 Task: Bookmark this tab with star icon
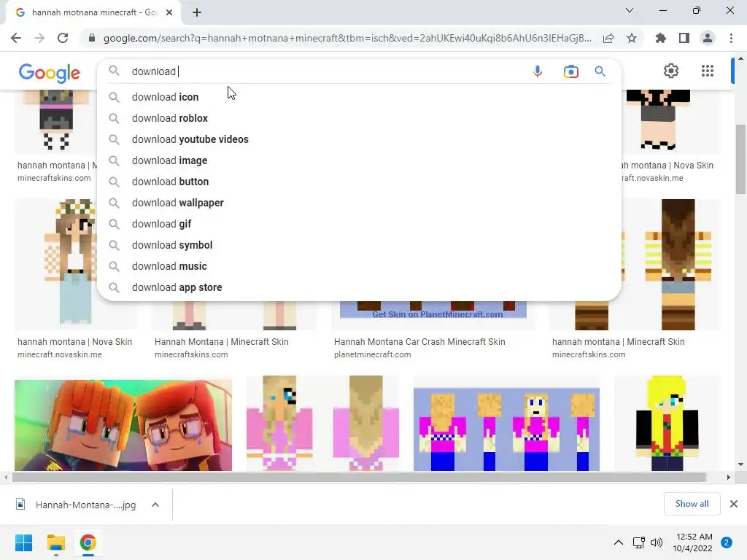pos(632,38)
